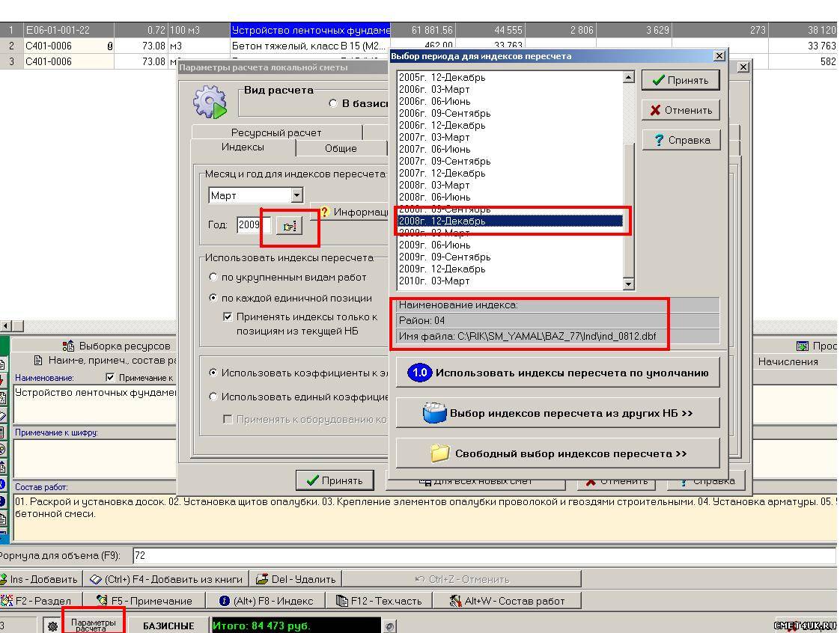
Task: Select В базисных radio option
Action: pos(332,103)
